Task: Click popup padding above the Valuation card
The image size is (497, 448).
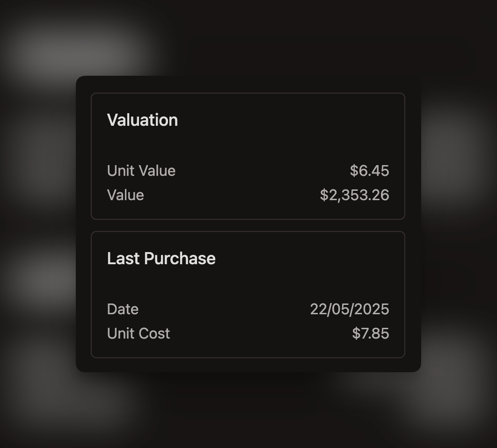Action: [x=248, y=85]
